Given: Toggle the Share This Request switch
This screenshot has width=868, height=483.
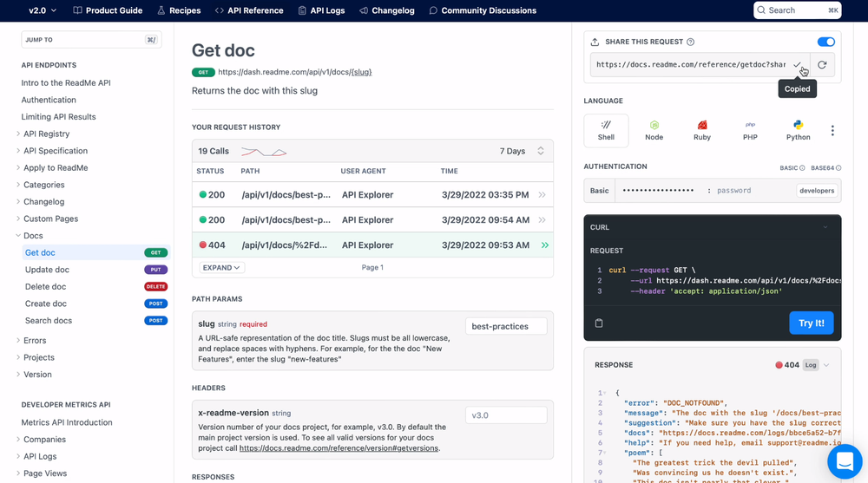Looking at the screenshot, I should 825,42.
